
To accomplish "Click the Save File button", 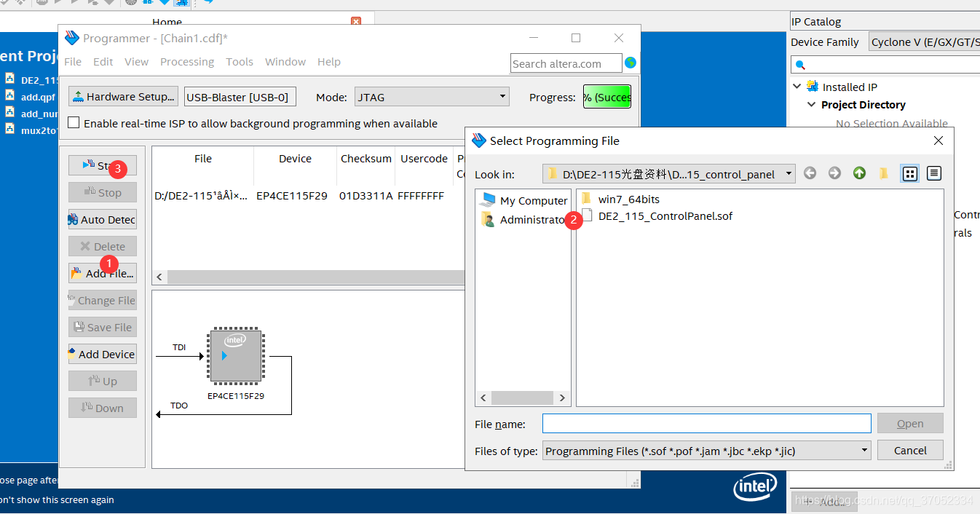I will point(102,327).
